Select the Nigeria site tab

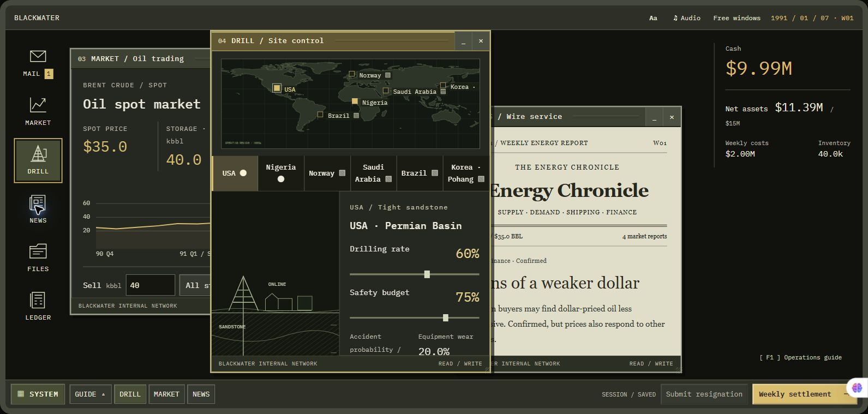[x=280, y=173]
